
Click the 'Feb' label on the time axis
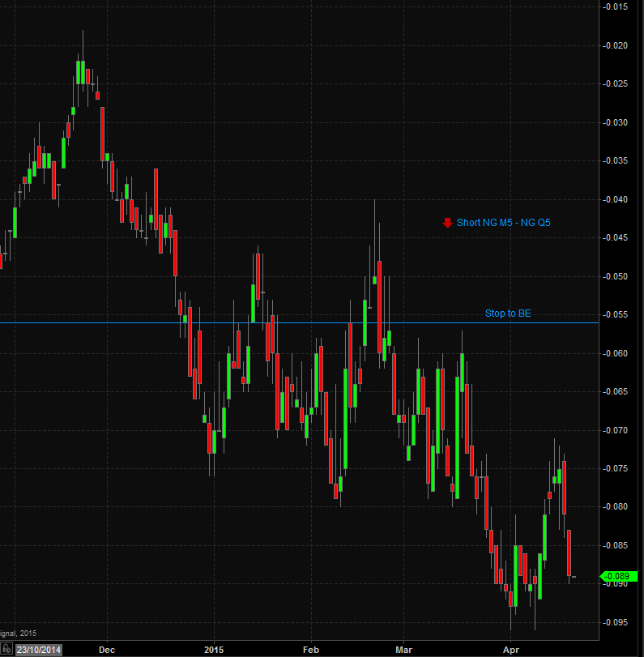[x=311, y=650]
